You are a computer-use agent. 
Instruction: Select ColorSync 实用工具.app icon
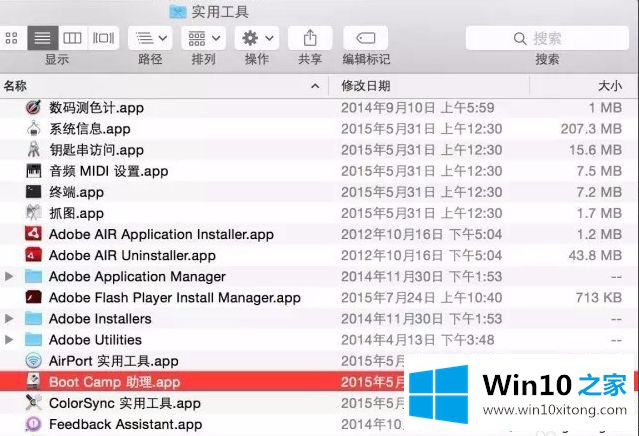(x=33, y=403)
